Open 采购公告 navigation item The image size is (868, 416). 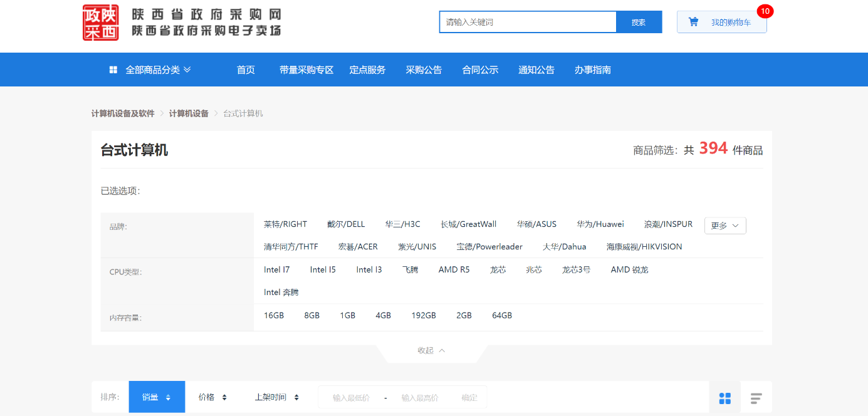click(x=424, y=70)
